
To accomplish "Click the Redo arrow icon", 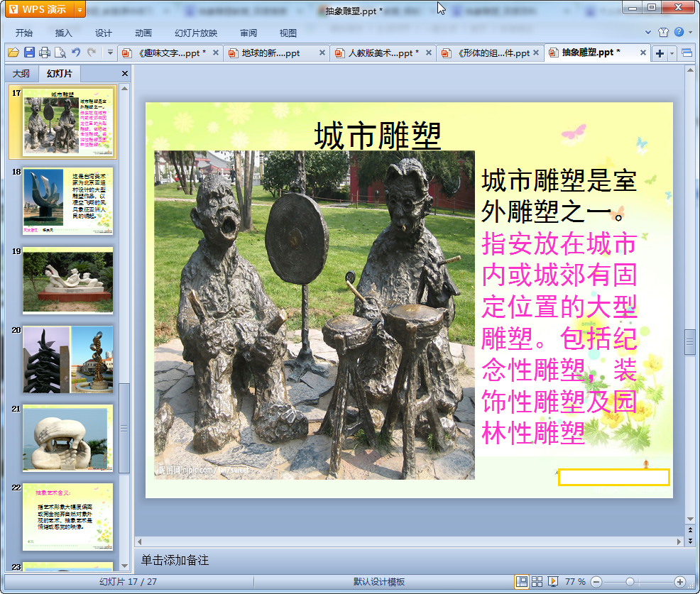I will point(92,53).
